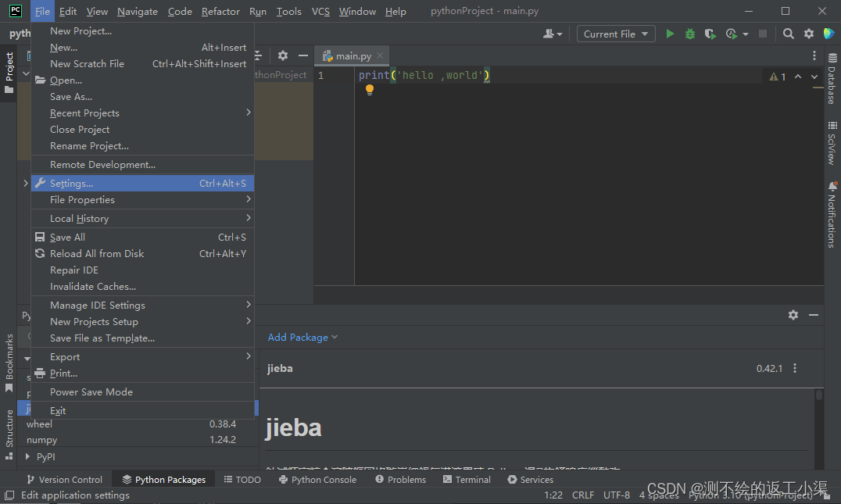Click the CRLF line separator status item
This screenshot has height=504, width=841.
[582, 495]
